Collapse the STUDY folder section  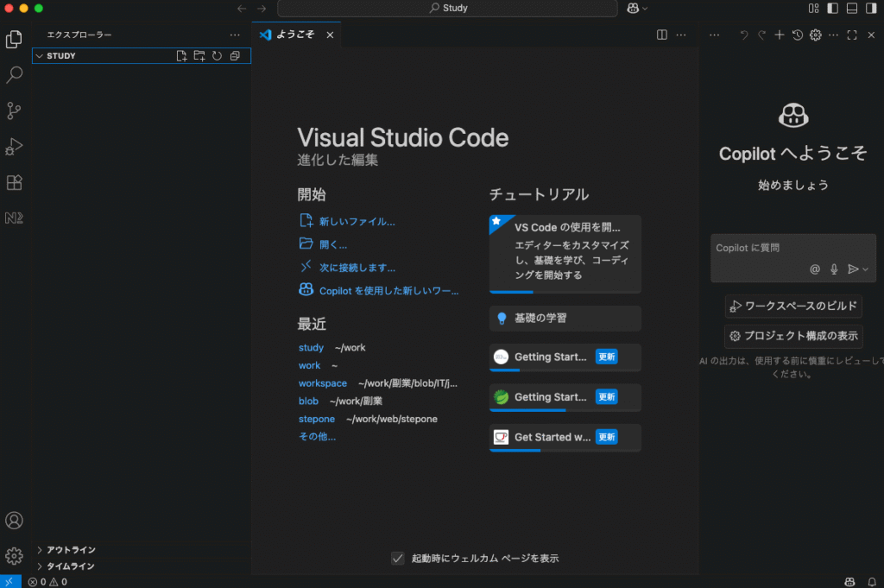click(x=40, y=56)
